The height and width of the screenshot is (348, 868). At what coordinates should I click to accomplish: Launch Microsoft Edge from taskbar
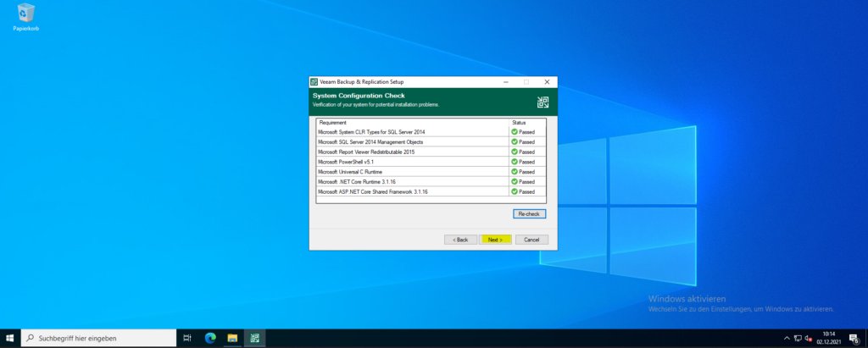(209, 338)
